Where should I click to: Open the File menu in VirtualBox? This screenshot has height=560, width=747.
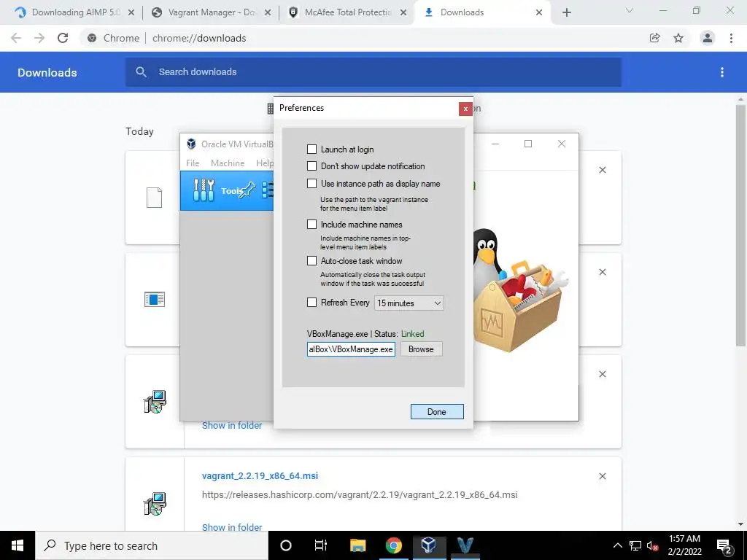point(193,163)
